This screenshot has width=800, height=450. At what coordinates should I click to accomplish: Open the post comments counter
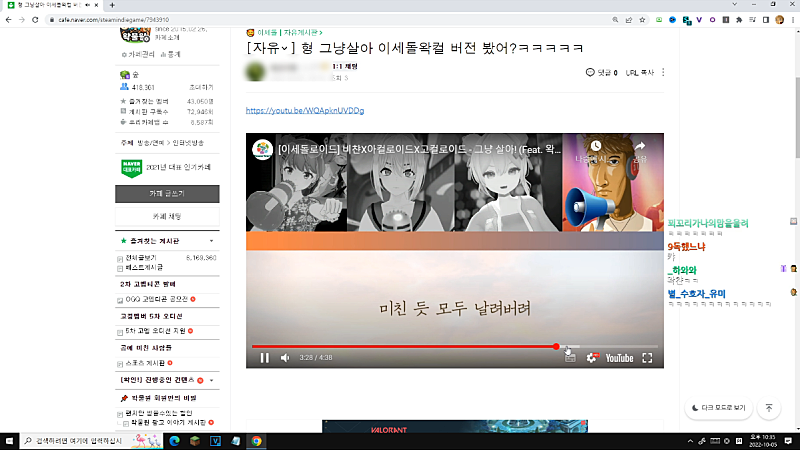point(602,72)
